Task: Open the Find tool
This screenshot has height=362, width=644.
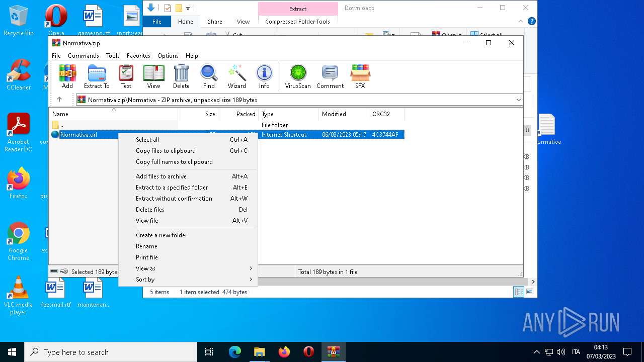Action: [209, 77]
